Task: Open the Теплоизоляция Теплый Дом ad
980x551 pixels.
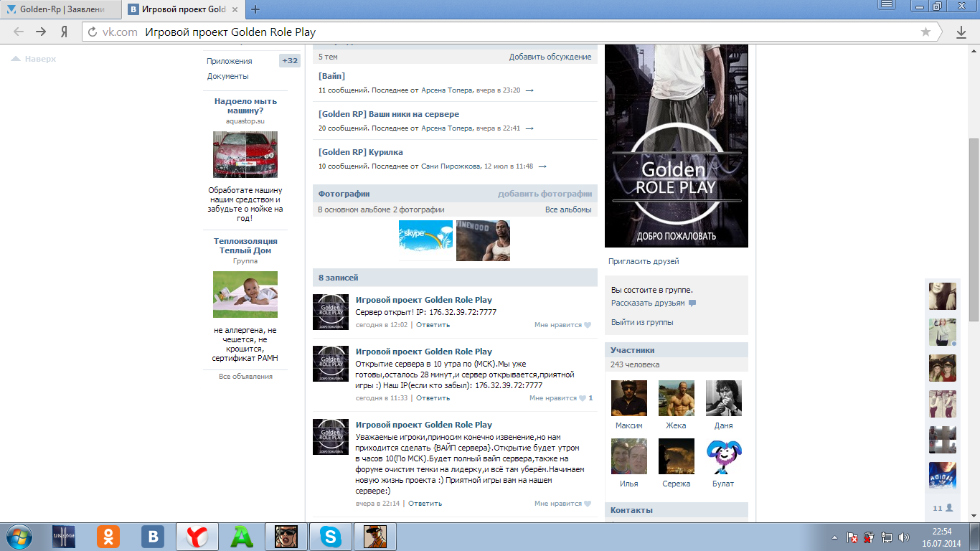Action: 245,246
